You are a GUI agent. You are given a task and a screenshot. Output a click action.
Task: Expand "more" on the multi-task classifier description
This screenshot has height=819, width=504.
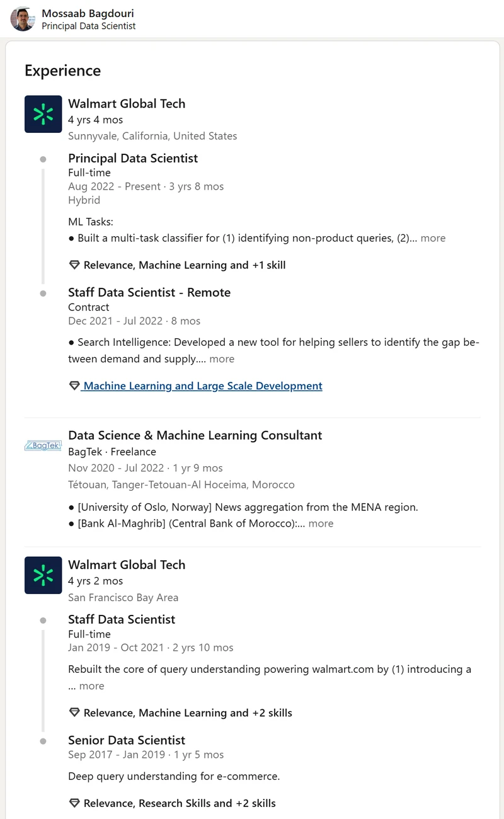pyautogui.click(x=433, y=238)
